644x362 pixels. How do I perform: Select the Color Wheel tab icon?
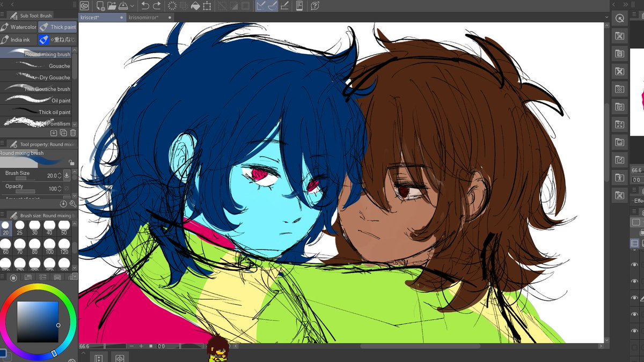(x=13, y=277)
